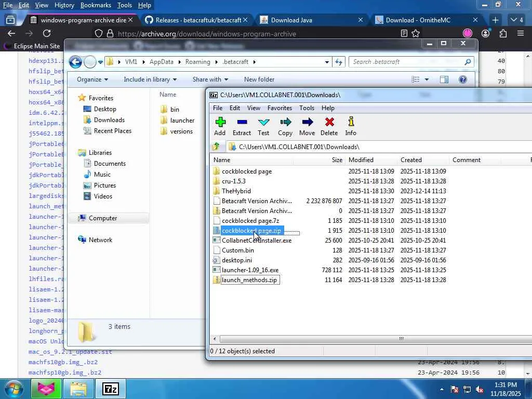Image resolution: width=532 pixels, height=399 pixels.
Task: Sort by Size column in 7-Zip
Action: (319, 160)
